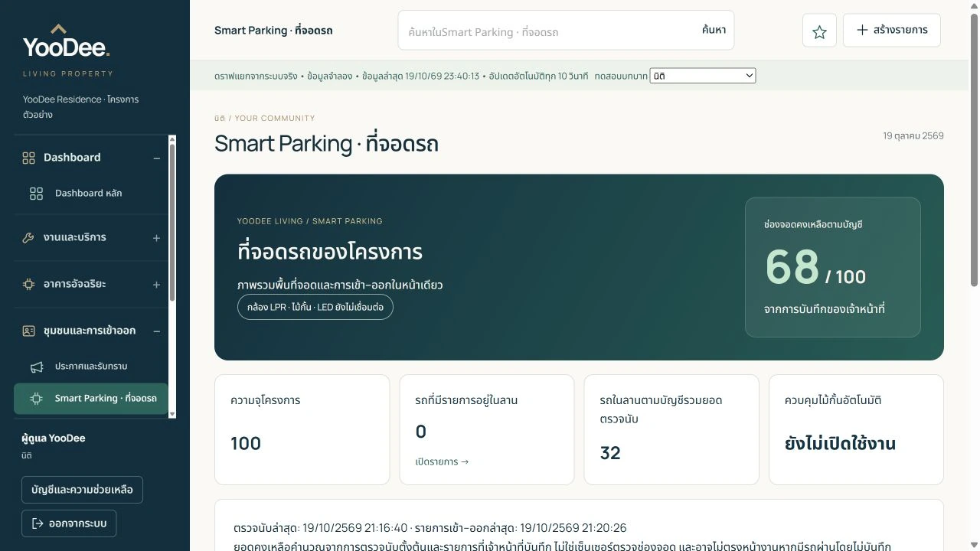Click the Dashboard grid icon

click(x=28, y=158)
